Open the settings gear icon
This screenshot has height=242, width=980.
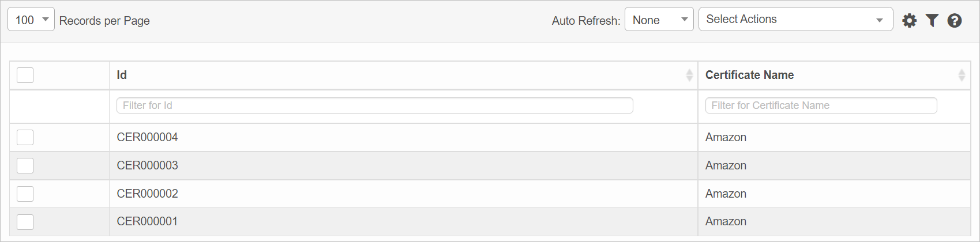(909, 21)
